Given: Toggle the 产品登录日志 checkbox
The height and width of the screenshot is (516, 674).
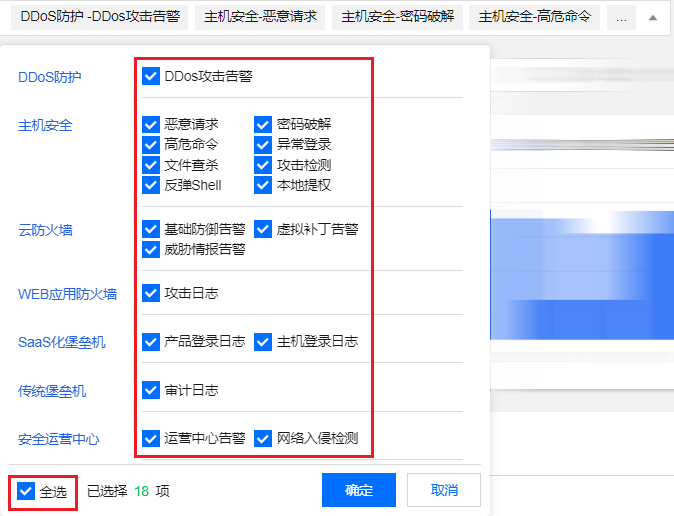Looking at the screenshot, I should 151,342.
